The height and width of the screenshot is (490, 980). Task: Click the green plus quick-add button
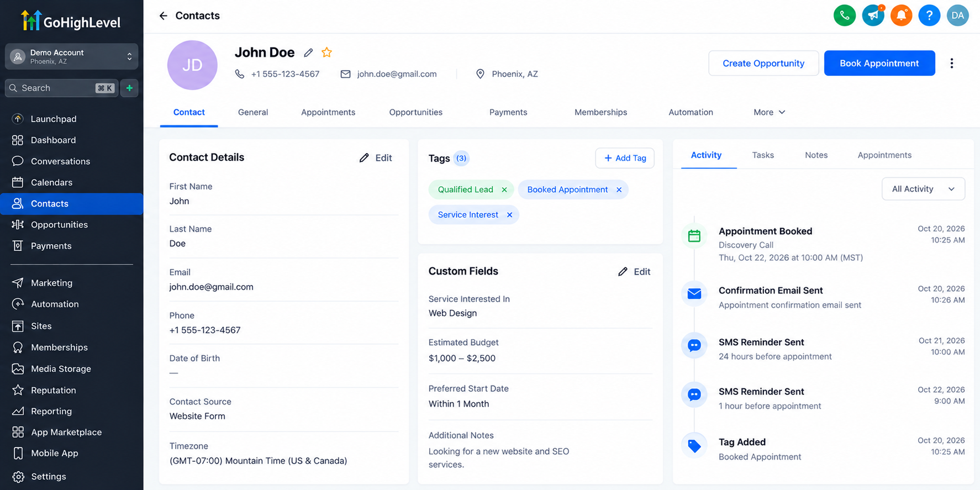(x=129, y=88)
